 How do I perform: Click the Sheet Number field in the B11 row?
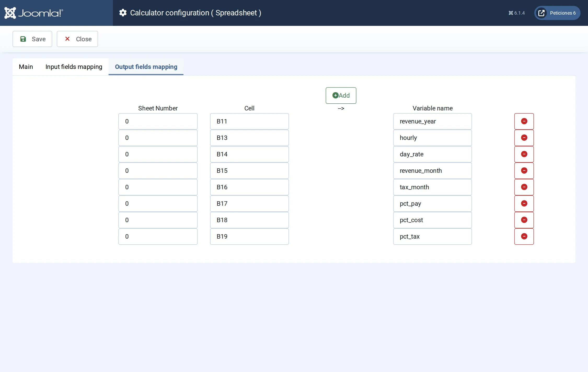158,121
